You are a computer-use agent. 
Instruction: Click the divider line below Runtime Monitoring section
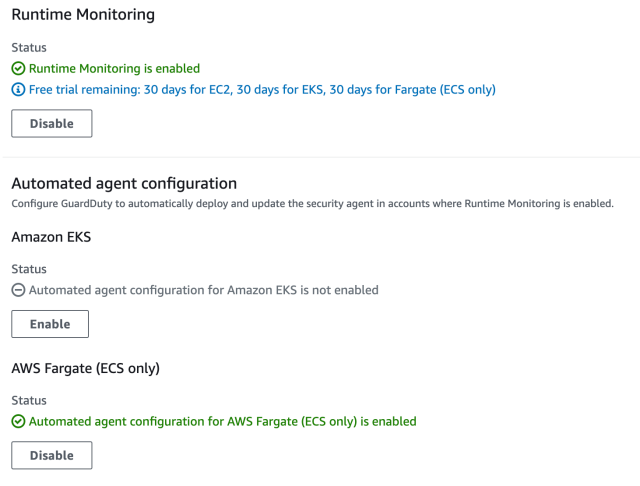point(320,157)
